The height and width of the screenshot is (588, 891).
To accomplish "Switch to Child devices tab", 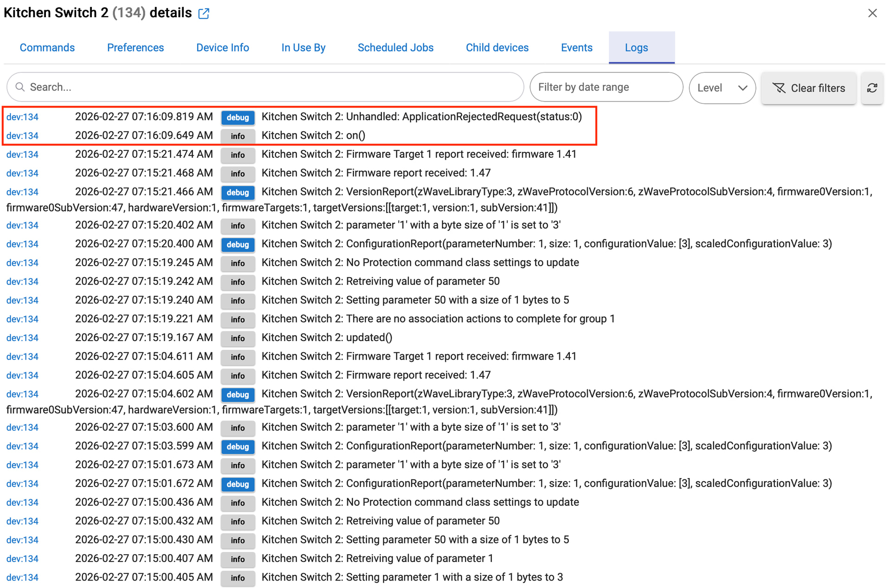I will (x=497, y=48).
